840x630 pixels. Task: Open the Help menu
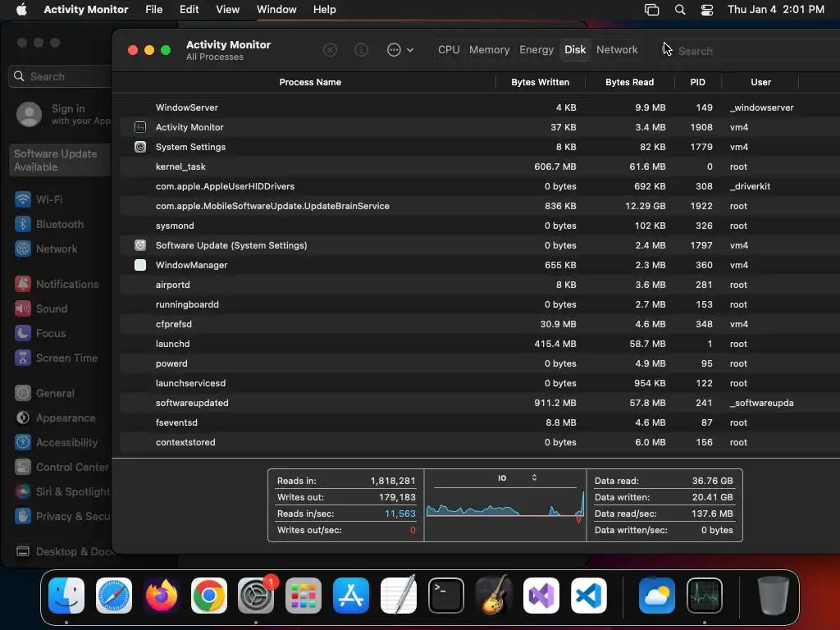325,9
